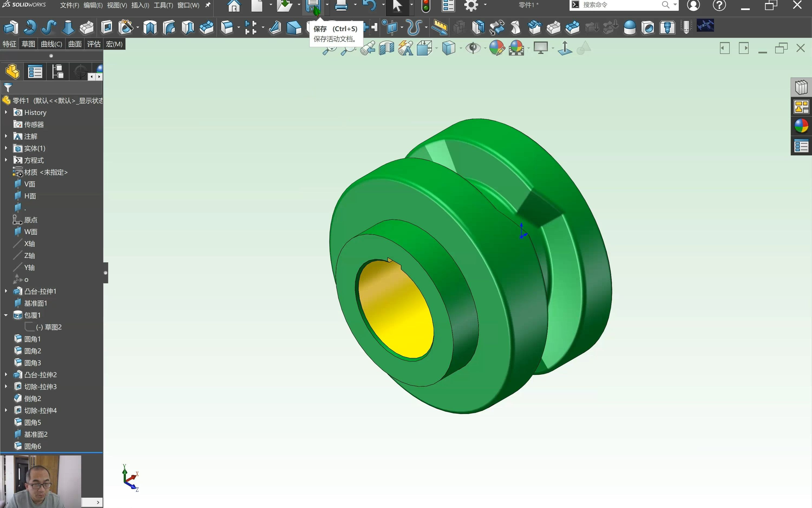
Task: Open the ConfigurationManager tab
Action: (57, 72)
